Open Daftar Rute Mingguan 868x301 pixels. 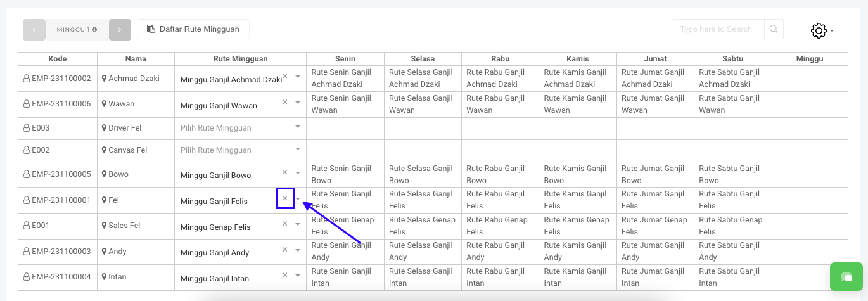[193, 29]
